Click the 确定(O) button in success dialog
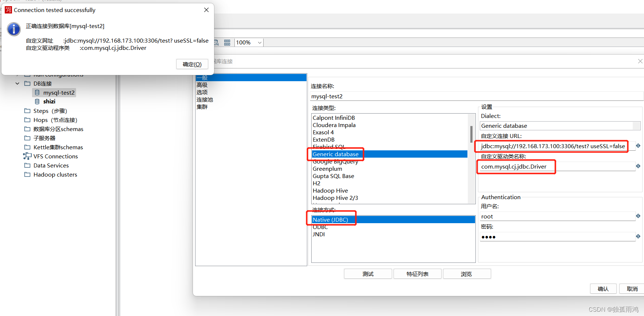The image size is (644, 316). point(192,64)
